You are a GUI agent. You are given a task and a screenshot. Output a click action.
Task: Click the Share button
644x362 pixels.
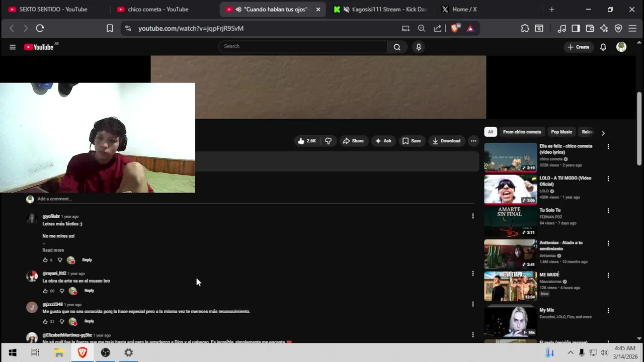(x=353, y=141)
